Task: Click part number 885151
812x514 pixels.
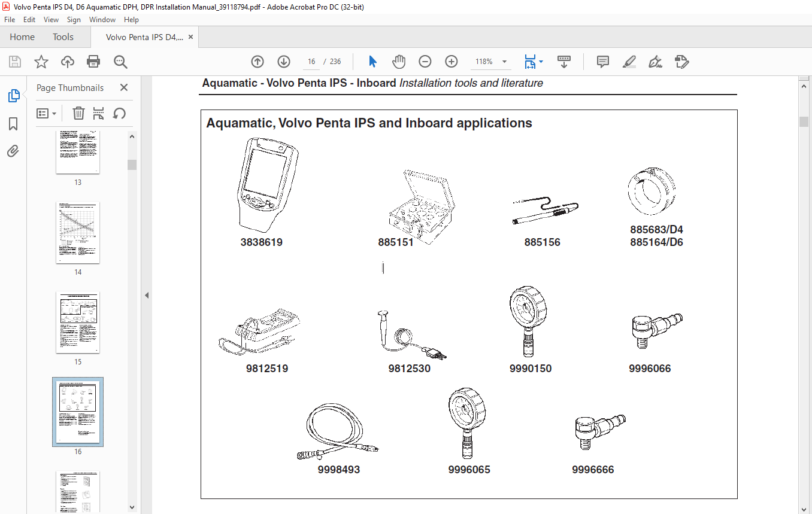Action: [x=396, y=242]
